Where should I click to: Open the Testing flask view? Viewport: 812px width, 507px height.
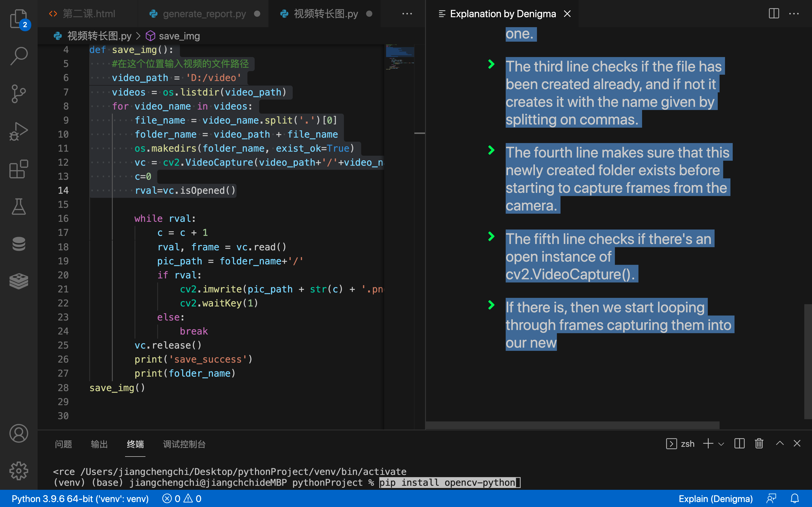(x=18, y=206)
